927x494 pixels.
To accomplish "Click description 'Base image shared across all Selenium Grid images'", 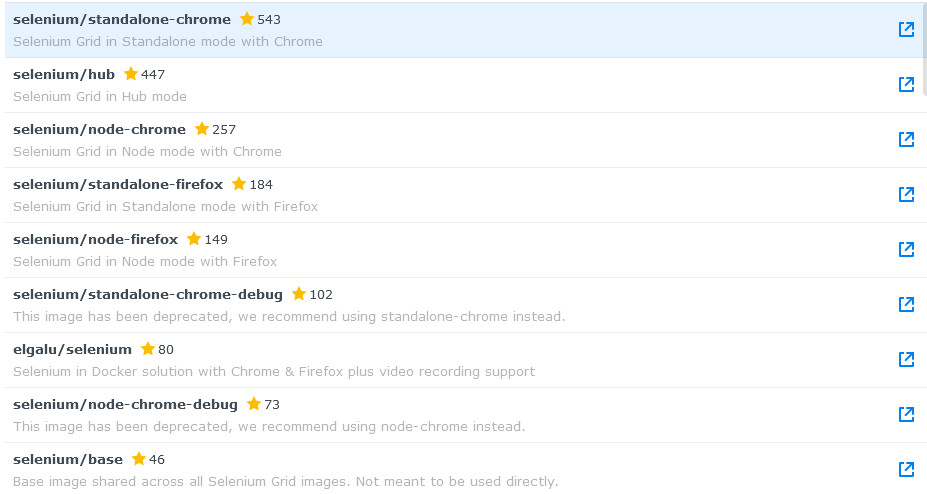I will [286, 482].
